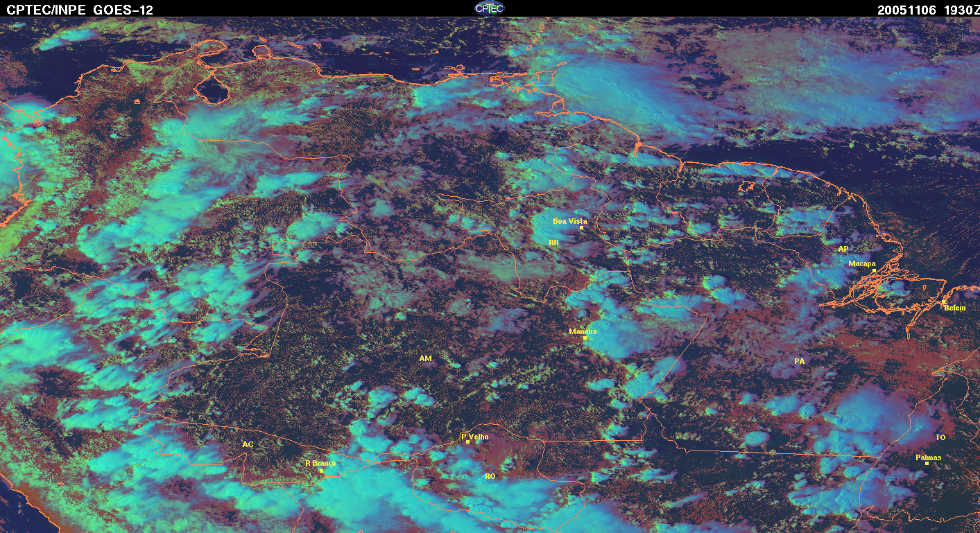Image resolution: width=980 pixels, height=533 pixels.
Task: Click the yellow marker at Boa Vista
Action: (581, 228)
